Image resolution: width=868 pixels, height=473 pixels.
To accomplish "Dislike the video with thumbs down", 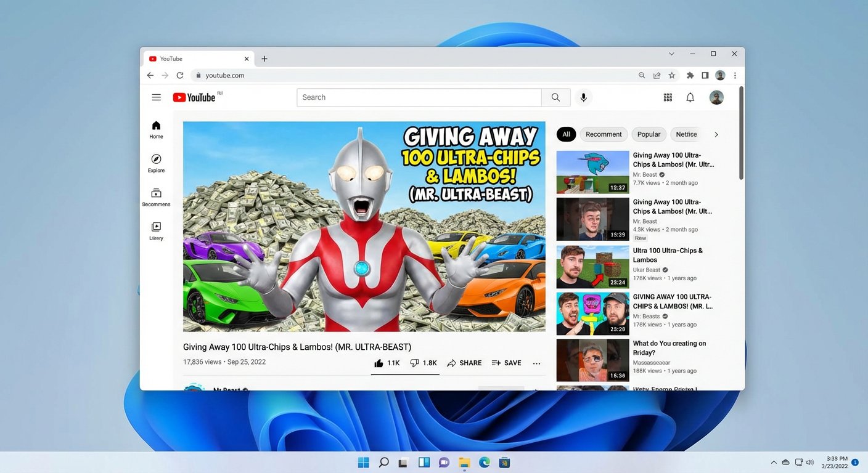I will click(423, 363).
